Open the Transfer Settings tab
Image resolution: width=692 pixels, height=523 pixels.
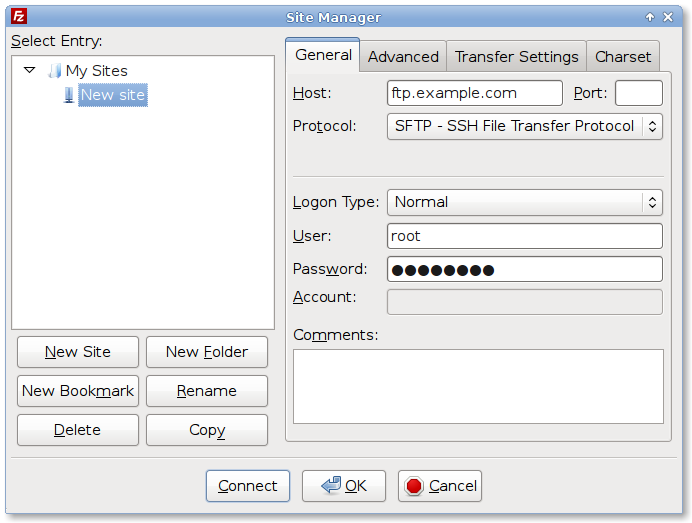(516, 57)
